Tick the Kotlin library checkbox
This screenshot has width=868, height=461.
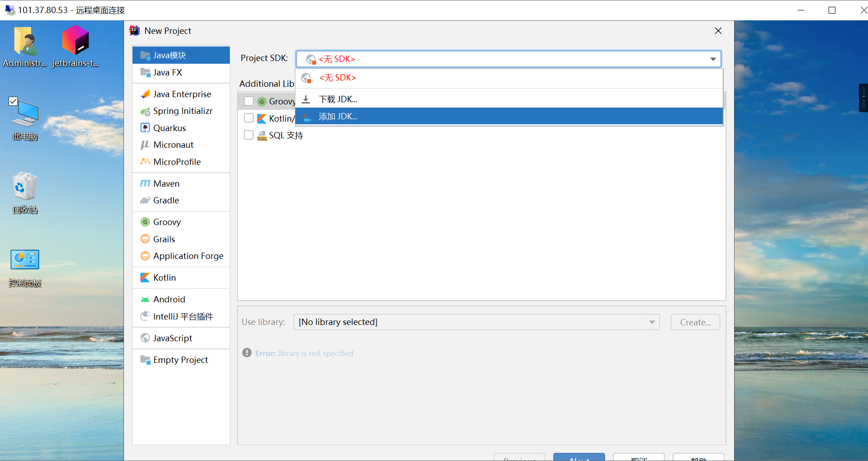pos(249,118)
